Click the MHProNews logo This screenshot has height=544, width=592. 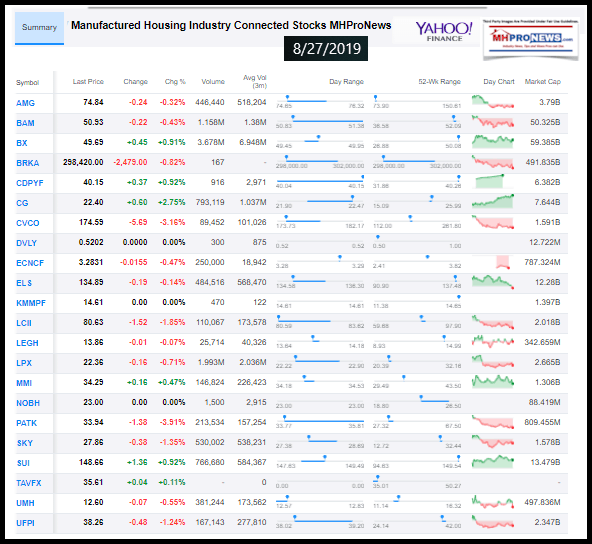tap(530, 38)
